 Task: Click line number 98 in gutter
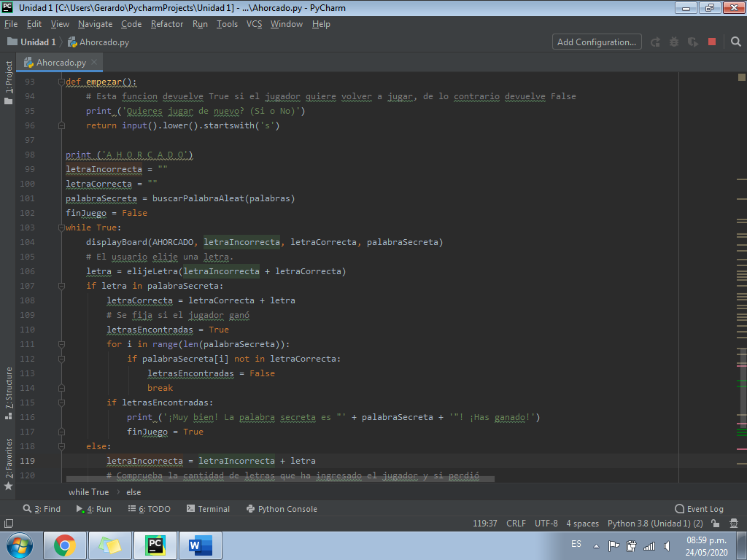(x=29, y=155)
